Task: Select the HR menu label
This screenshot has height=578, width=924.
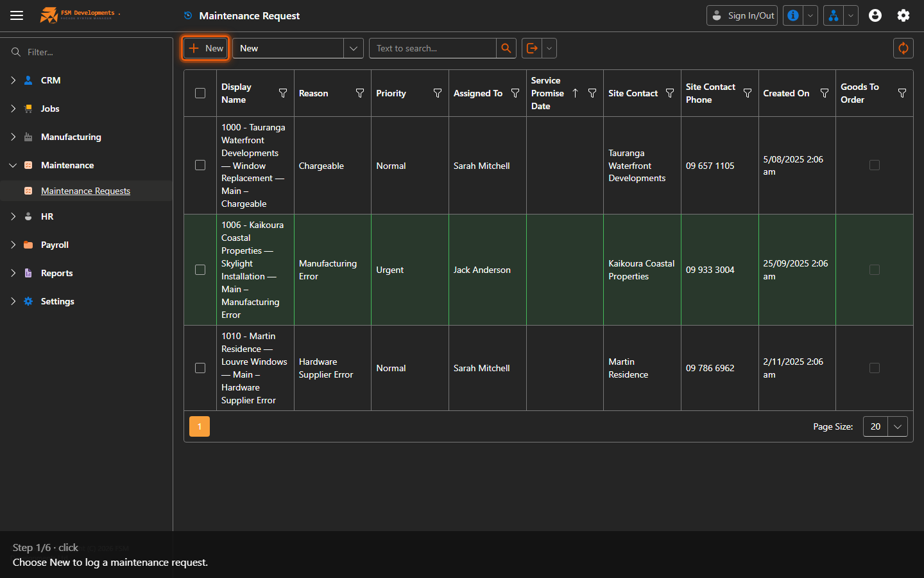Action: 47,216
